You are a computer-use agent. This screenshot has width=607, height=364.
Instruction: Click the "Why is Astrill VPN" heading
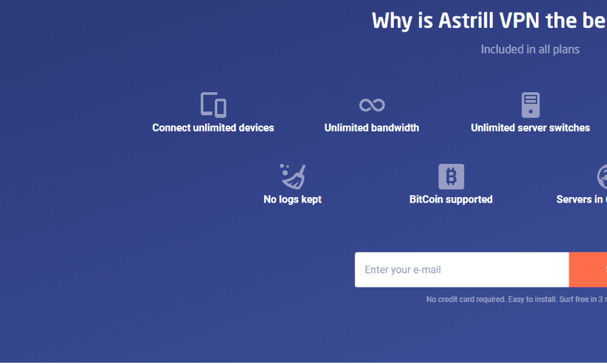point(489,21)
